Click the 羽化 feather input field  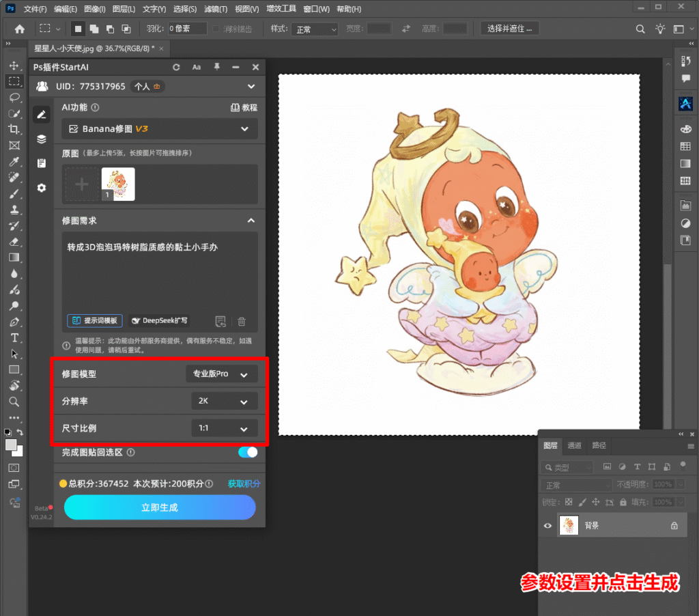187,29
